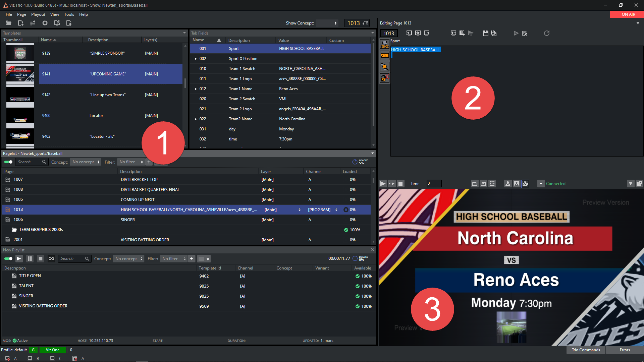Click the edit script icon in page editor
The image size is (644, 362).
pyautogui.click(x=525, y=33)
